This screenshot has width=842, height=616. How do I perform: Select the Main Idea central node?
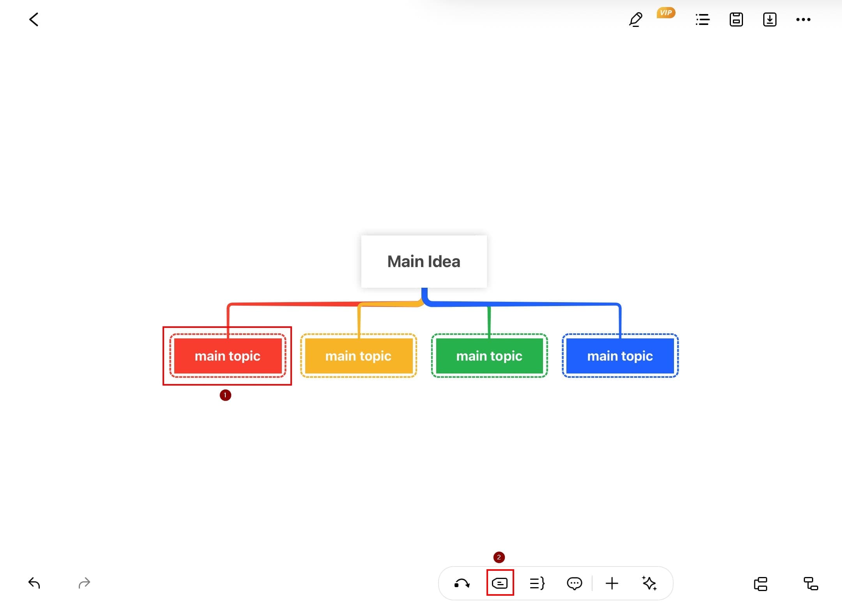tap(424, 262)
